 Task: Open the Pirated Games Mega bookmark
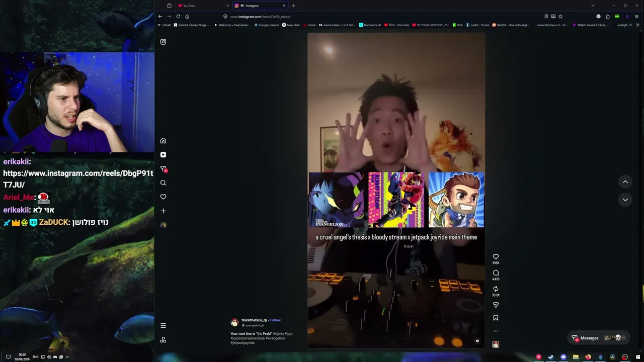[x=192, y=25]
